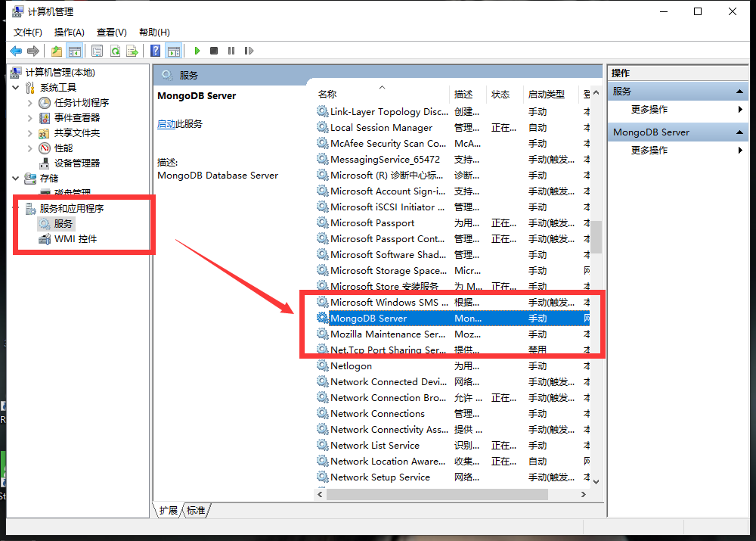Click the WMI 控件 icon

(45, 239)
